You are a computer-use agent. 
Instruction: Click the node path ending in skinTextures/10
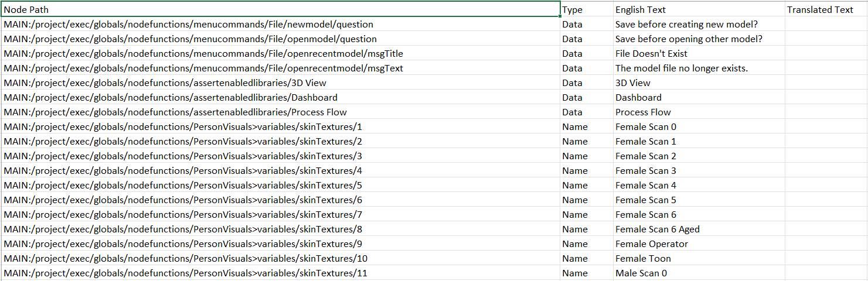coord(281,258)
